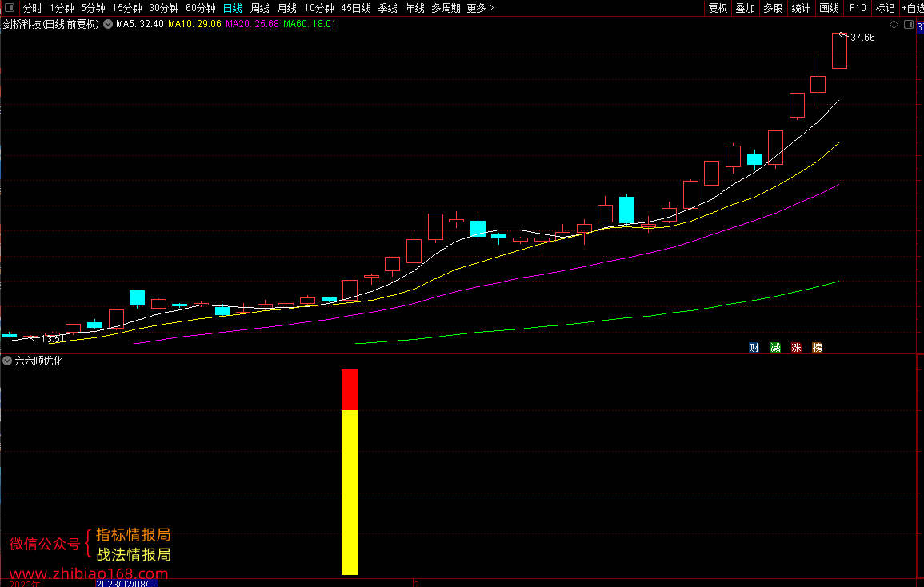This screenshot has width=924, height=587.
Task: Open the 多周期 multi-period view
Action: (446, 8)
